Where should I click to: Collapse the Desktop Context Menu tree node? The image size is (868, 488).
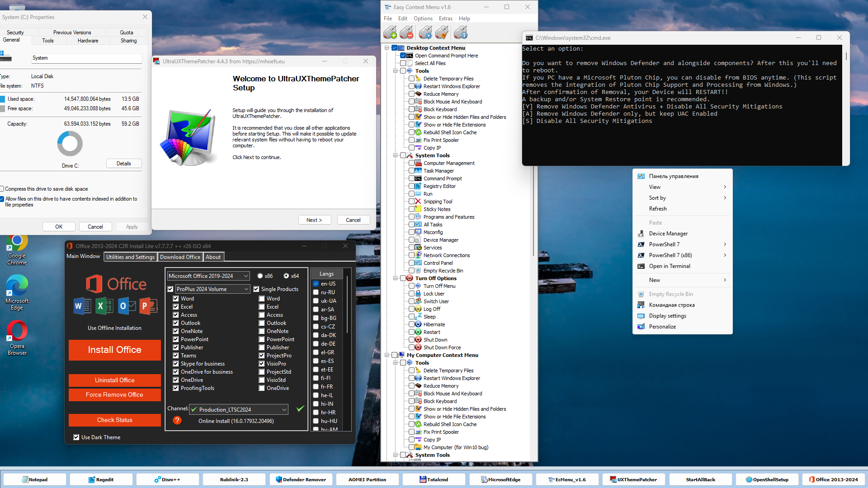387,48
